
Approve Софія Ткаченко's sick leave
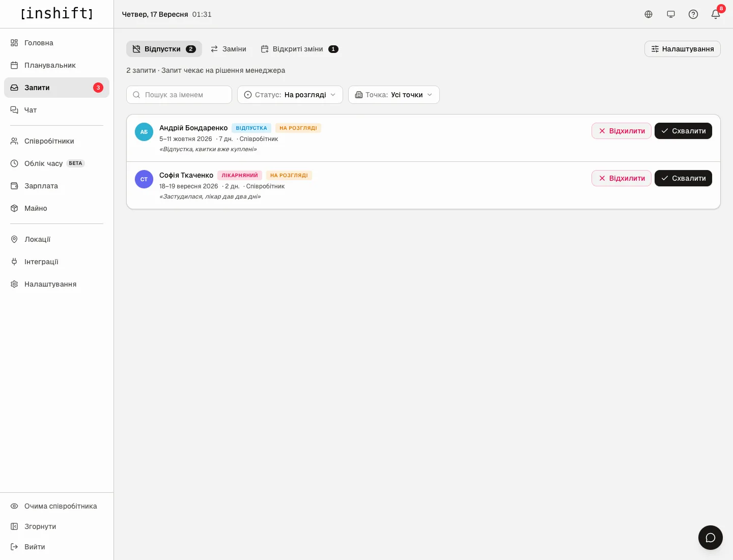[x=683, y=178]
